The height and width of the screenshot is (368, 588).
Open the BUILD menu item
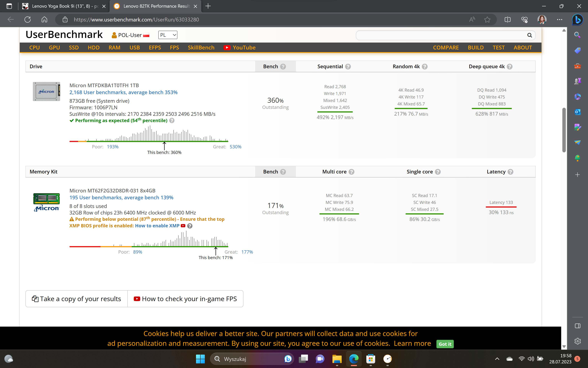click(x=475, y=48)
